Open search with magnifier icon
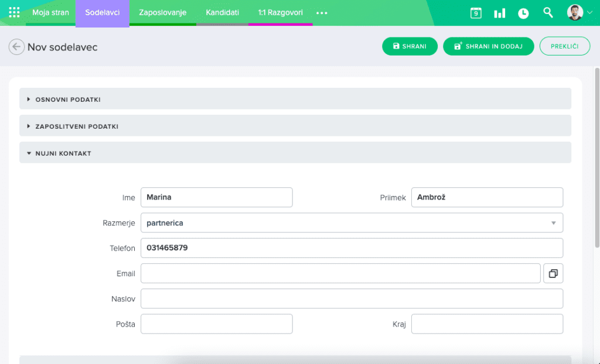Screen dimensions: 600x364 548,12
